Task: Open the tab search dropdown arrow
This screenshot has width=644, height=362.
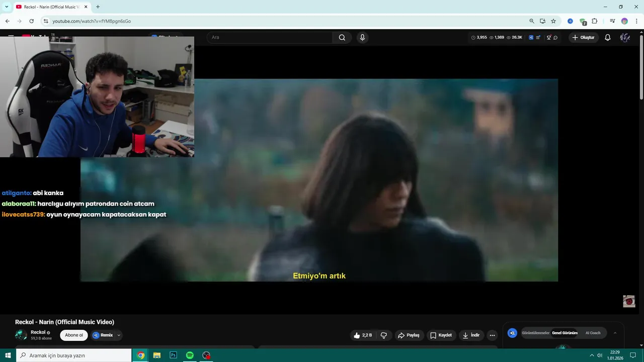Action: (7, 7)
